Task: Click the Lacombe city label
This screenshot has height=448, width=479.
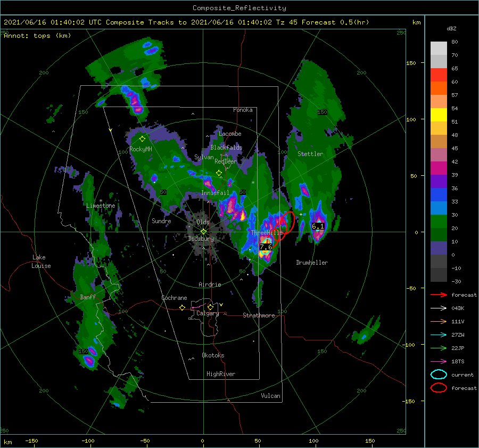Action: (230, 134)
